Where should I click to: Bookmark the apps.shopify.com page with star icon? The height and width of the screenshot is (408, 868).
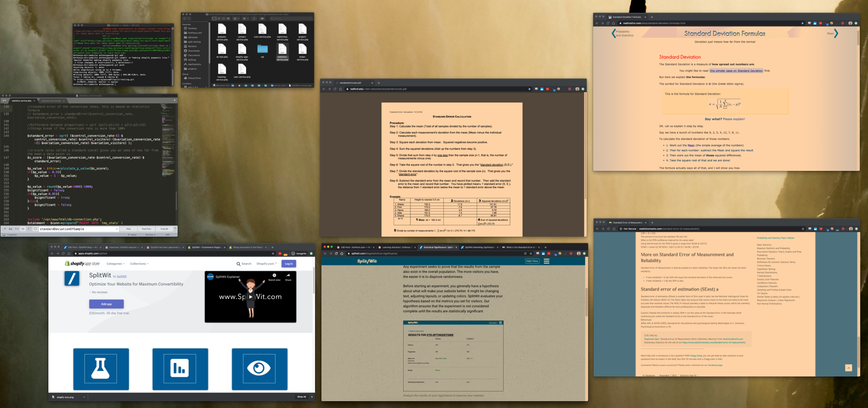click(x=273, y=253)
